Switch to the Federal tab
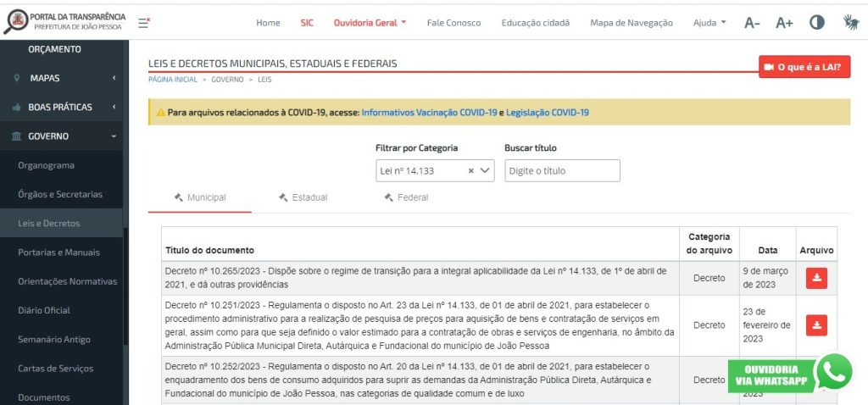This screenshot has height=405, width=868. (406, 197)
